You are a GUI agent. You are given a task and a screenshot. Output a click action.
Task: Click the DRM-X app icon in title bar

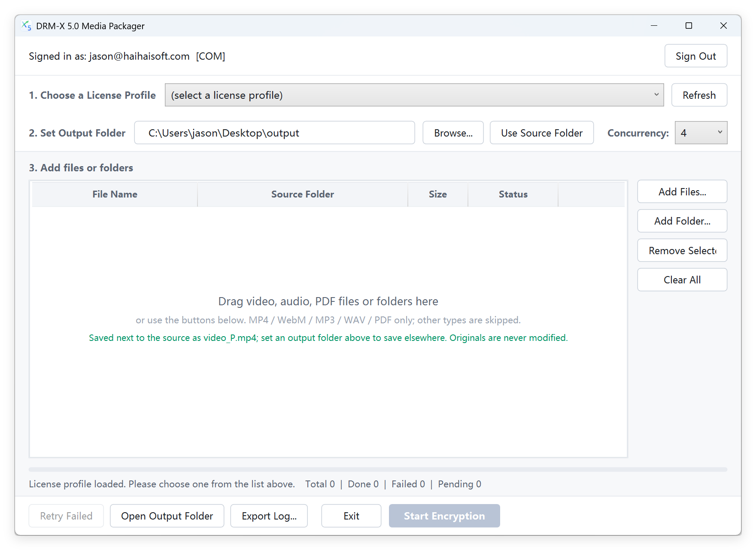point(26,26)
